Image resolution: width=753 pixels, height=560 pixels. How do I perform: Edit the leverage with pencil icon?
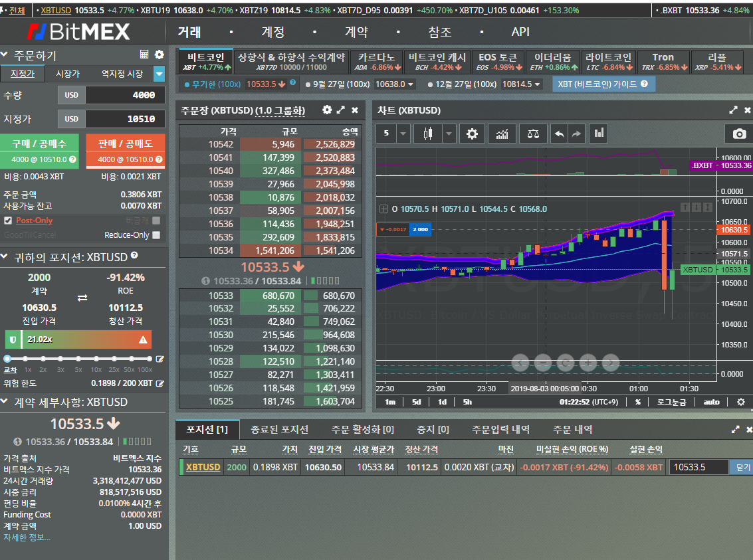pyautogui.click(x=160, y=359)
